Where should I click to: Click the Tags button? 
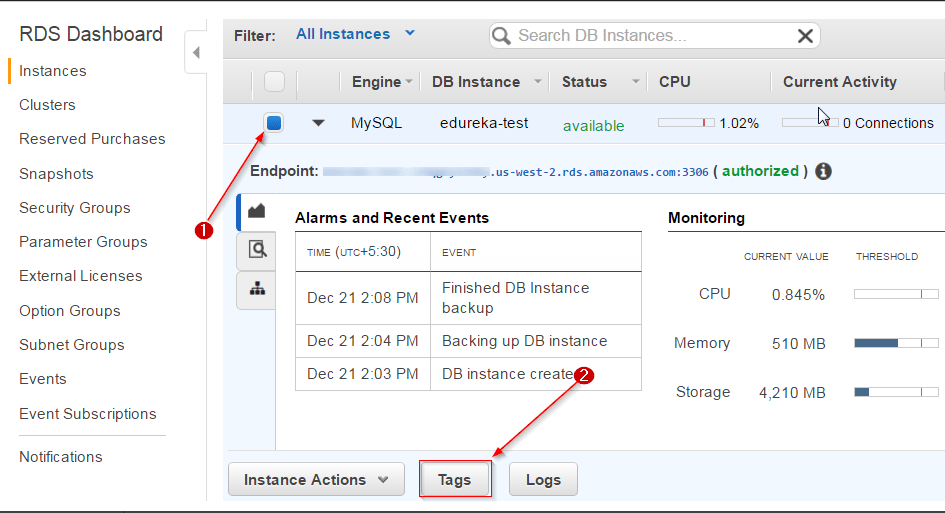(454, 479)
